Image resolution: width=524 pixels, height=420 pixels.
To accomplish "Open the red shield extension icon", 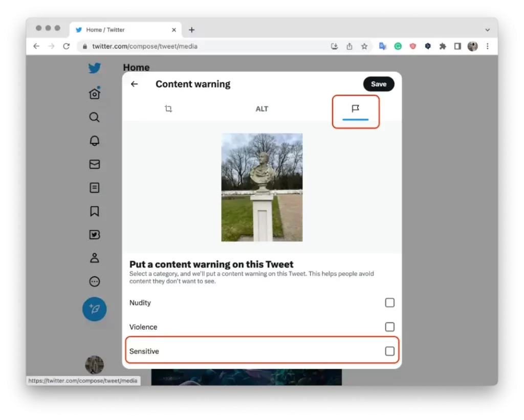I will (x=413, y=47).
